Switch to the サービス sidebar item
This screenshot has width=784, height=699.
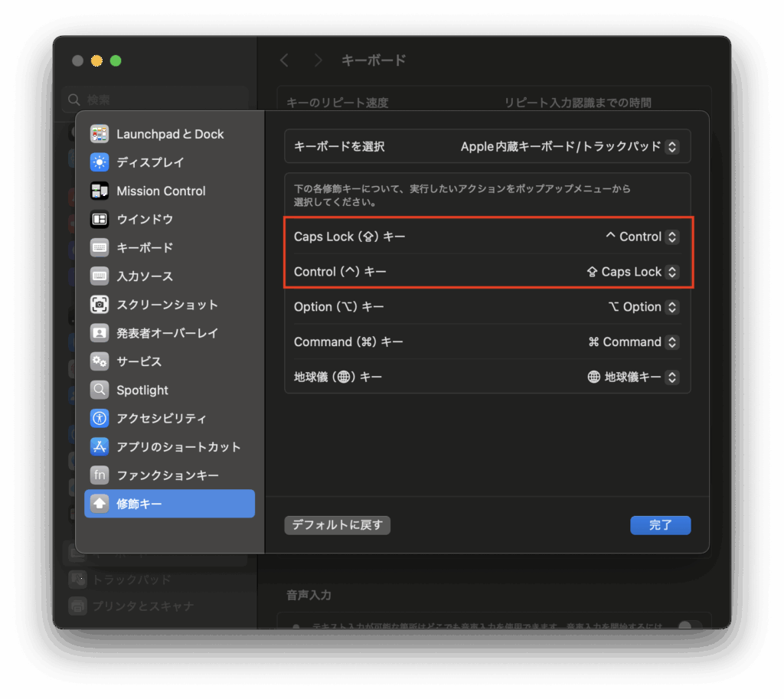point(139,361)
